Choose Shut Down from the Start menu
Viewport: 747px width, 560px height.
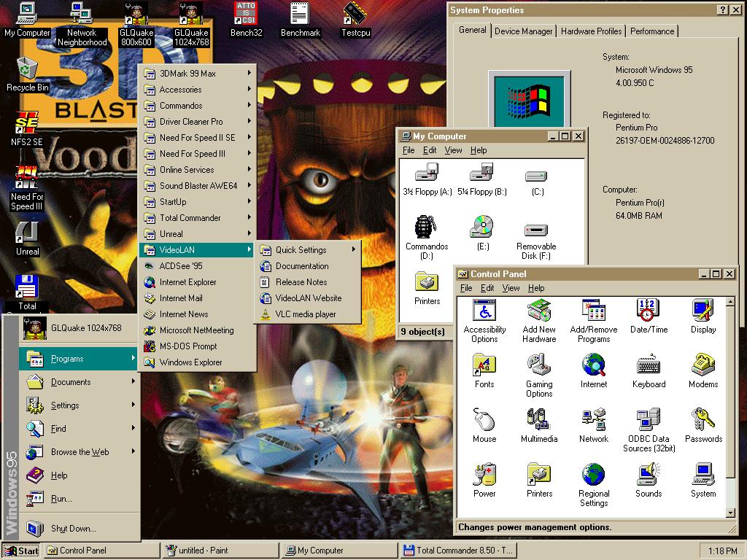tap(73, 529)
